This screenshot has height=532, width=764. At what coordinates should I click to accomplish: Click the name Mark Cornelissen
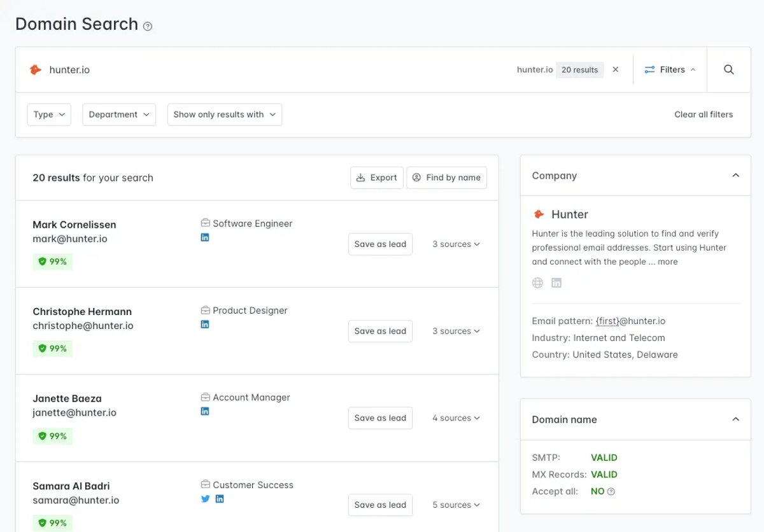(74, 225)
